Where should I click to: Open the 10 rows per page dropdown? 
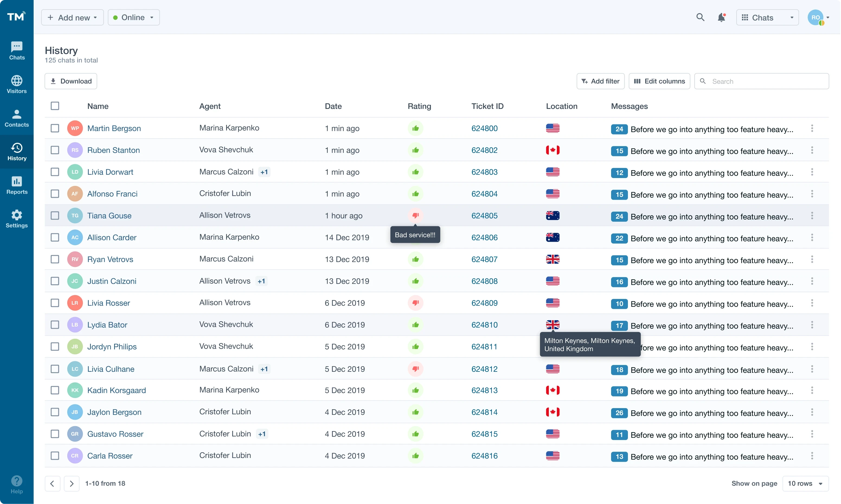click(806, 483)
